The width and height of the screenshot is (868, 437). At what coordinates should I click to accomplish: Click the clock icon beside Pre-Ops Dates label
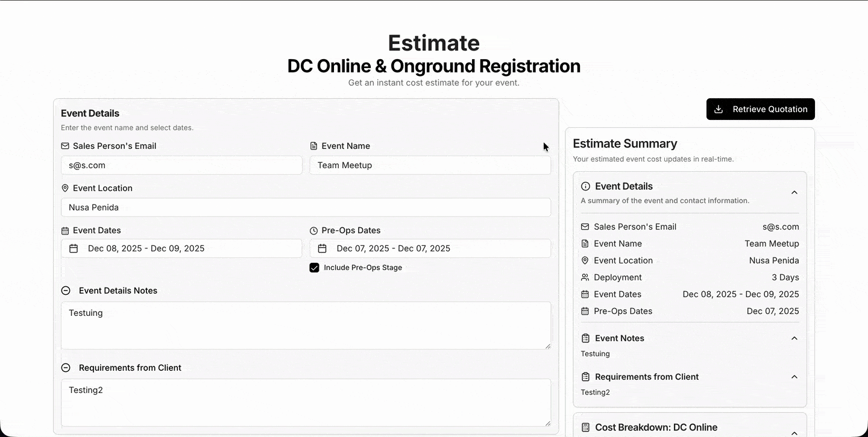coord(313,230)
